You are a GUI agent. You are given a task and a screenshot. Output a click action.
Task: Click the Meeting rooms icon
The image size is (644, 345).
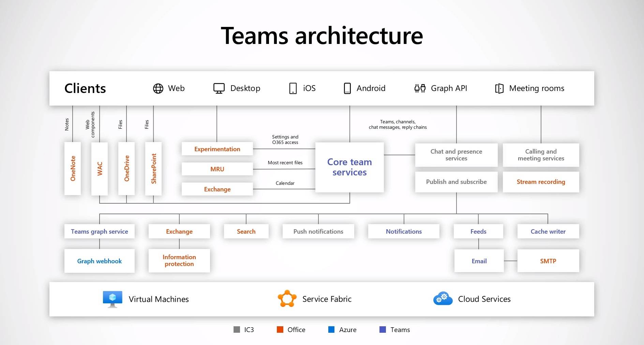click(499, 89)
